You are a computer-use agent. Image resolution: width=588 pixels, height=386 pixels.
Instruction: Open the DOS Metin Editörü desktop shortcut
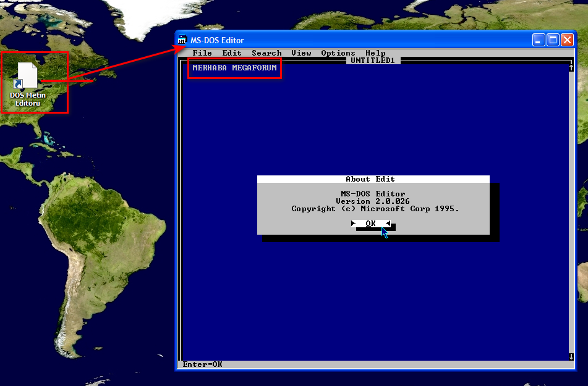pyautogui.click(x=27, y=84)
